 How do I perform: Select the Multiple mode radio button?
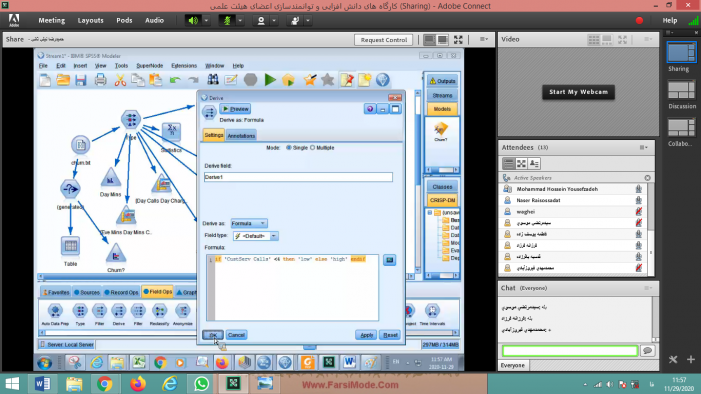coord(312,148)
